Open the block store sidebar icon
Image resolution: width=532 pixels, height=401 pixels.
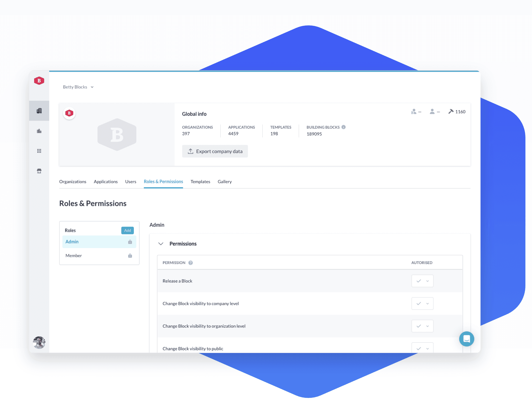39,171
